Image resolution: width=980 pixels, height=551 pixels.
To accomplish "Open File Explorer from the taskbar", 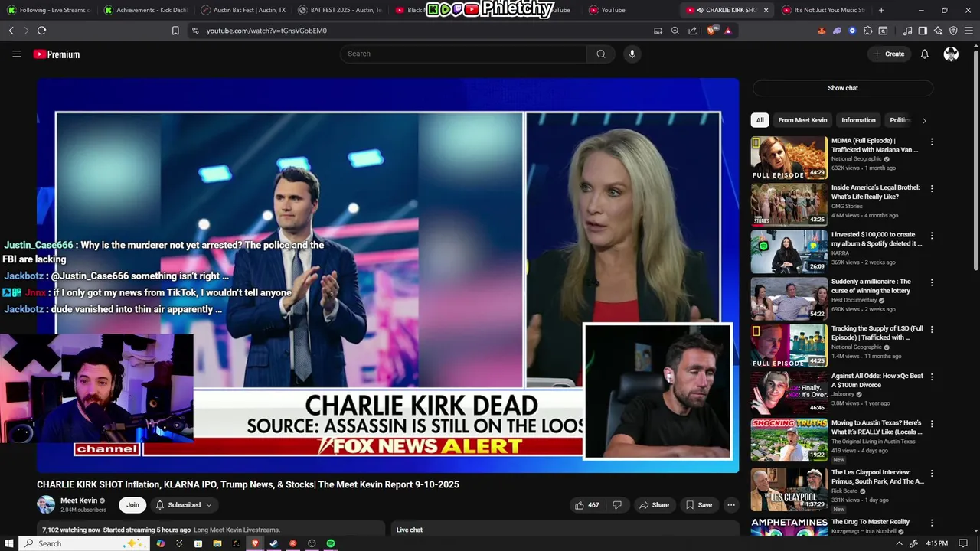I will coord(217,543).
